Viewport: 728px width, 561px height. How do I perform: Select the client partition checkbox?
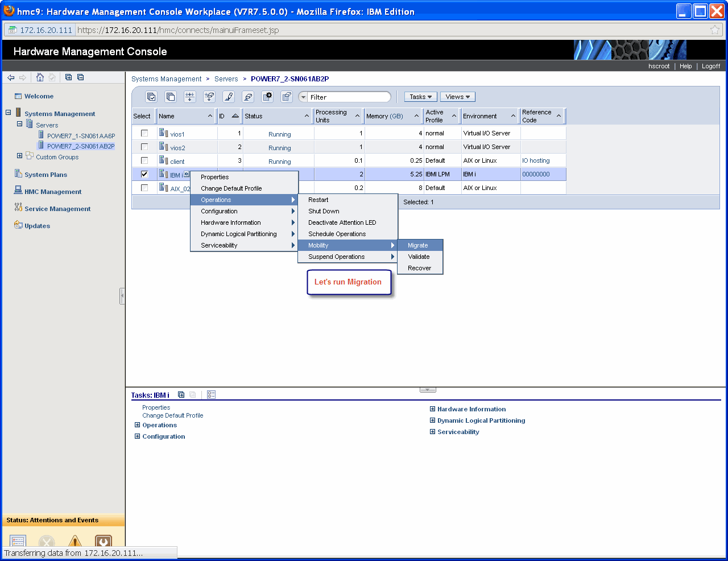(x=144, y=160)
